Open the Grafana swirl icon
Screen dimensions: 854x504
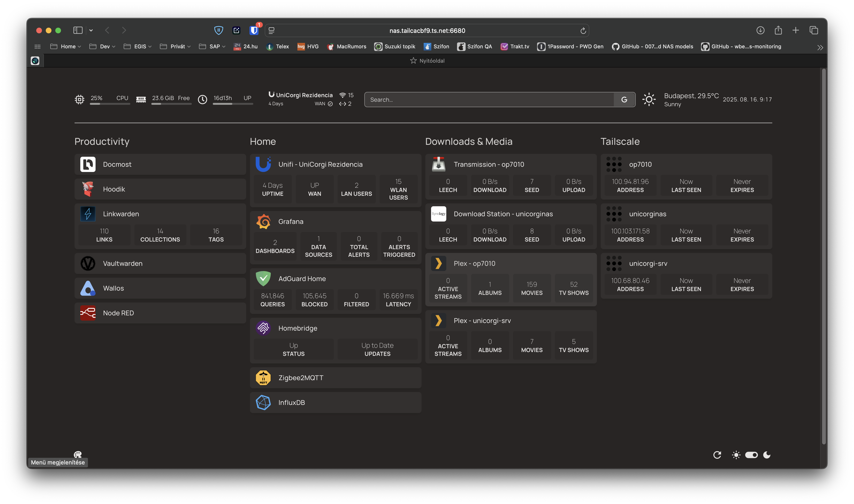tap(263, 222)
